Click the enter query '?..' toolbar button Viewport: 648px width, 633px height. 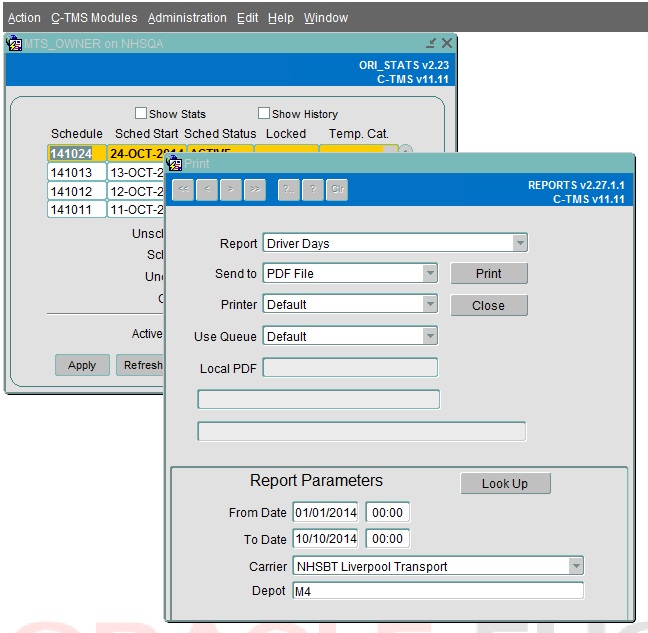pos(289,190)
